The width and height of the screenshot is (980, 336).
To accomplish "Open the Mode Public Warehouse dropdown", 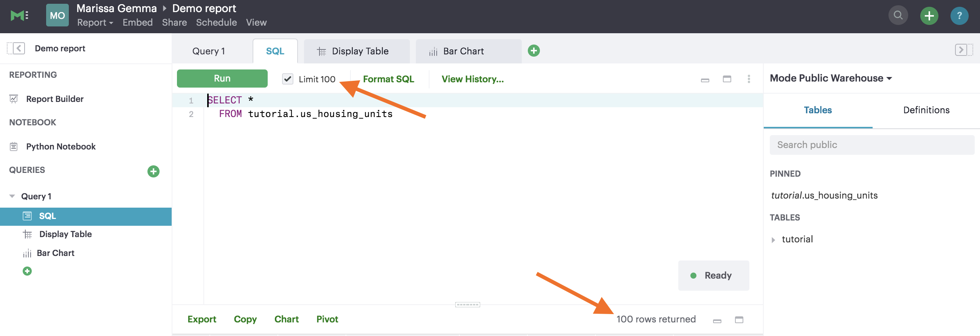I will tap(831, 78).
